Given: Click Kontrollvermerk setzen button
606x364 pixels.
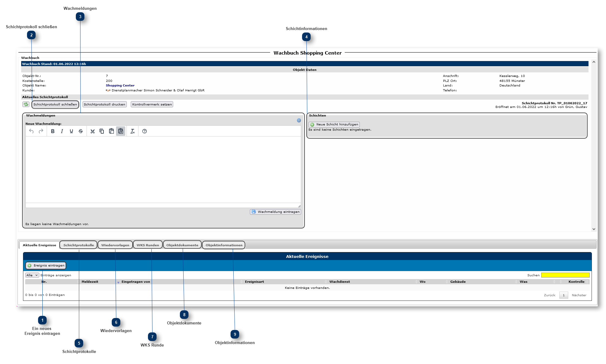Looking at the screenshot, I should tap(152, 105).
